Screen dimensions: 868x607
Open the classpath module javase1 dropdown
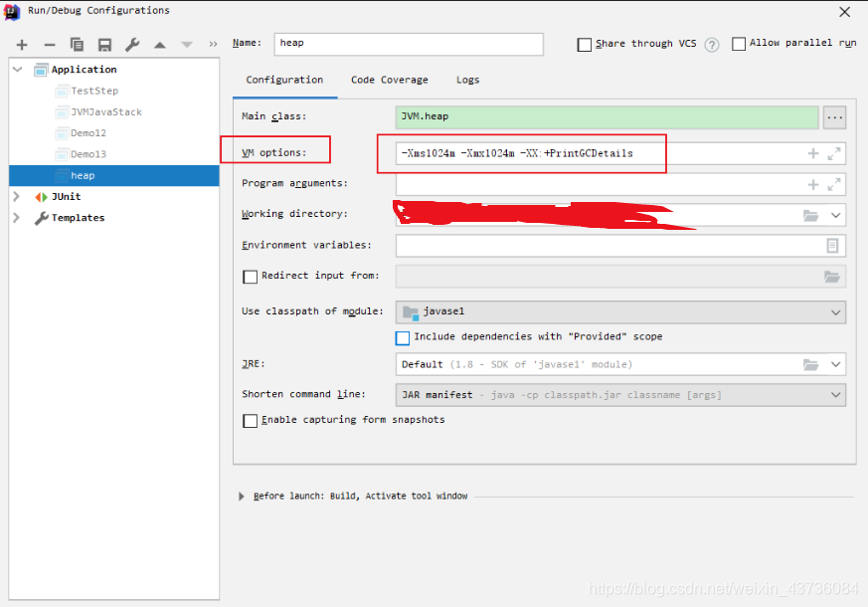[620, 312]
